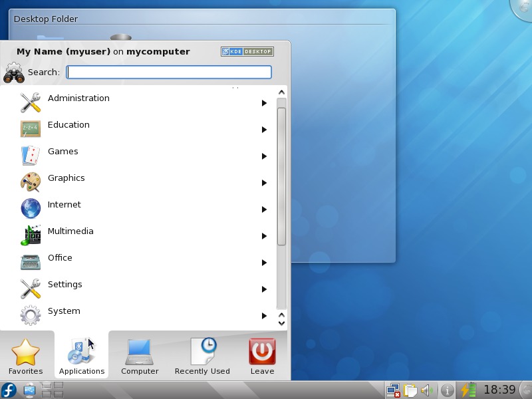
Task: Click the Fedora launcher button in the panel
Action: click(9, 390)
